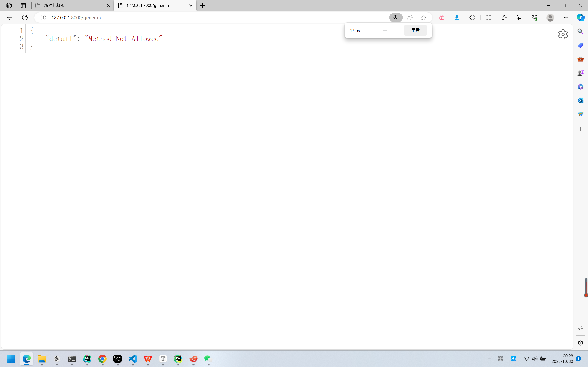
Task: Open the browser Extensions puzzle icon
Action: click(472, 17)
